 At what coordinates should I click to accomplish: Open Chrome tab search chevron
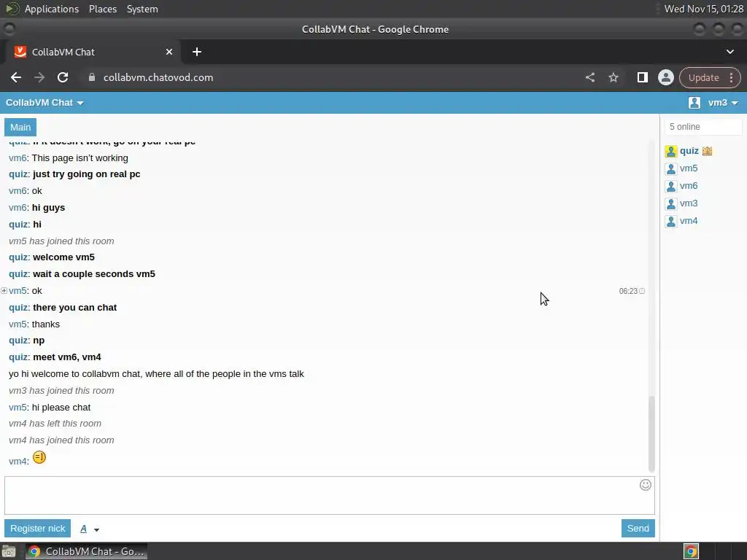click(x=729, y=52)
